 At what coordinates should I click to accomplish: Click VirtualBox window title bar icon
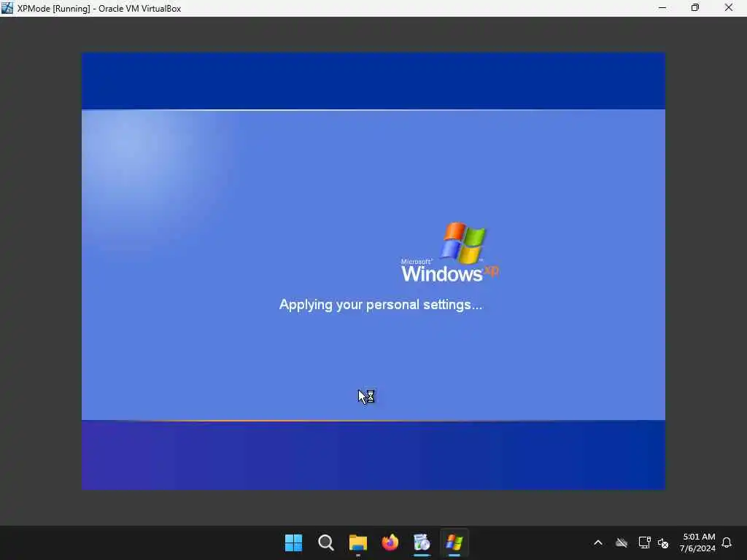click(x=7, y=8)
